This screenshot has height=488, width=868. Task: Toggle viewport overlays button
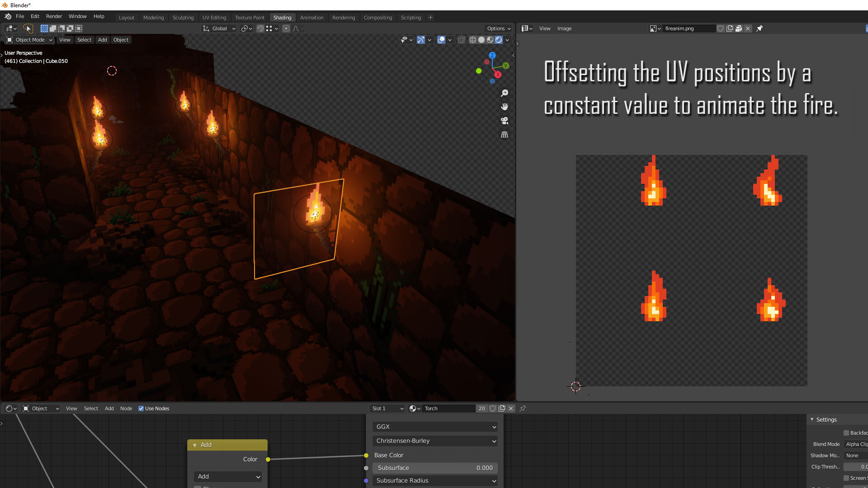pos(441,40)
